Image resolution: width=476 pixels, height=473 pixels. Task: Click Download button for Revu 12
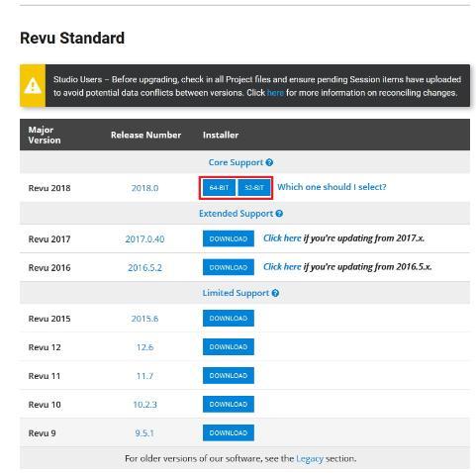[229, 347]
